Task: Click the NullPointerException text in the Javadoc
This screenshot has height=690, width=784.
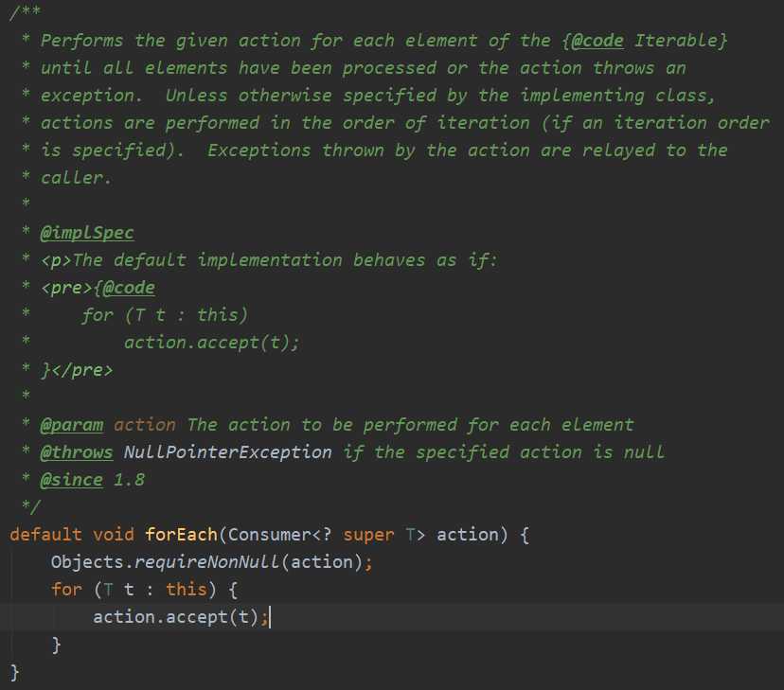Action: [x=227, y=452]
